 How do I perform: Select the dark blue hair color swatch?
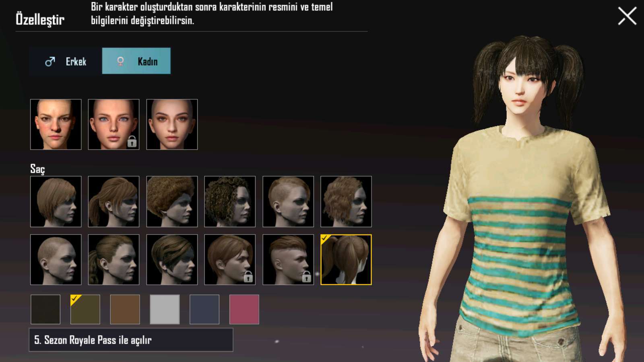[204, 309]
